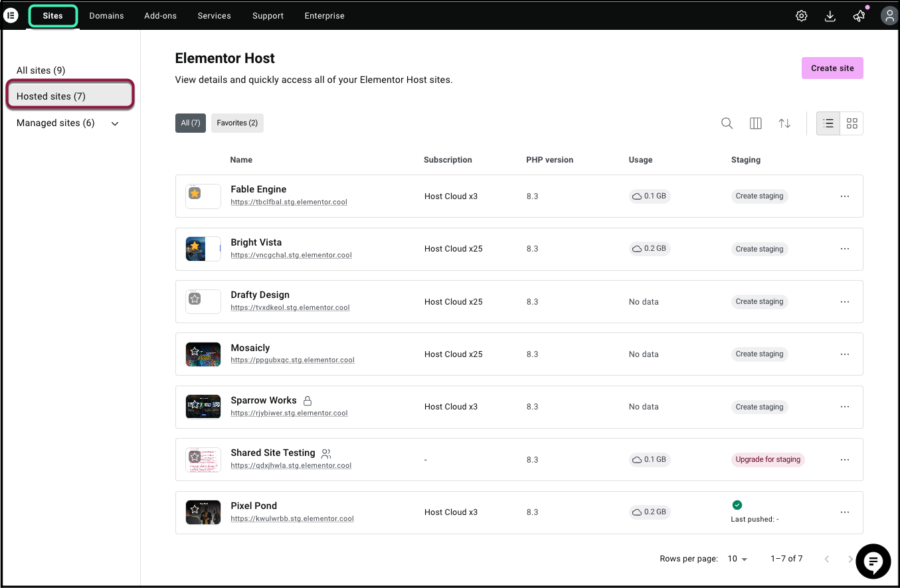The width and height of the screenshot is (900, 588).
Task: Open more options for Fable Engine
Action: pyautogui.click(x=844, y=196)
